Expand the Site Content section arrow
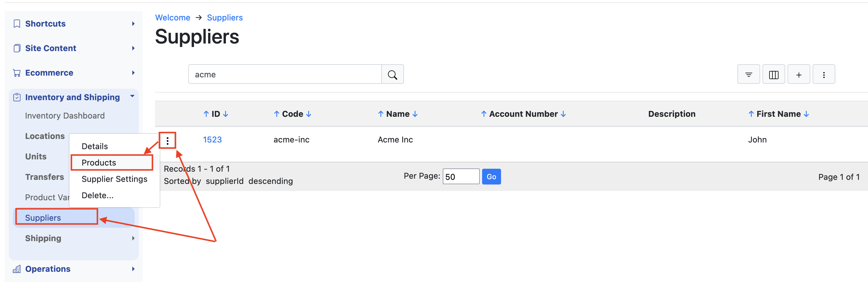 pos(133,48)
